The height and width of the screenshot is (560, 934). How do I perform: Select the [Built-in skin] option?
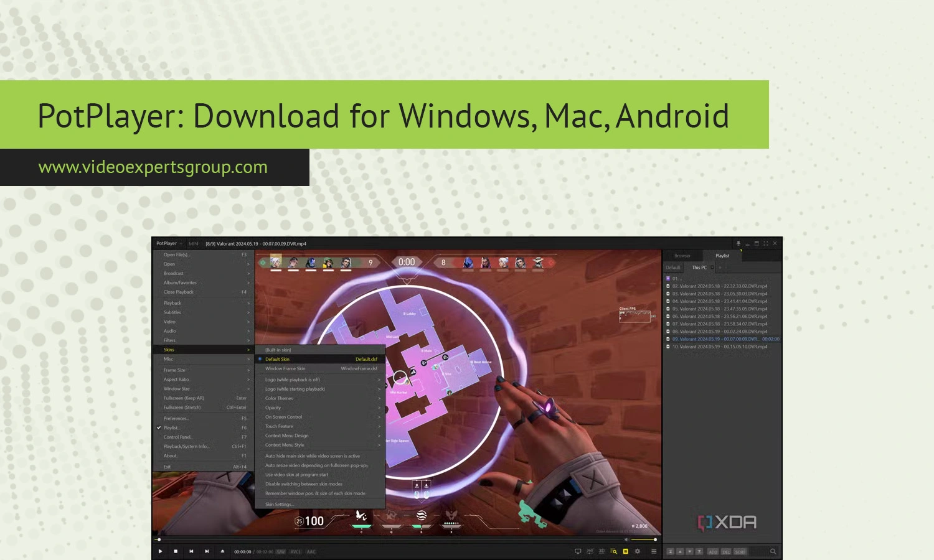pyautogui.click(x=320, y=350)
